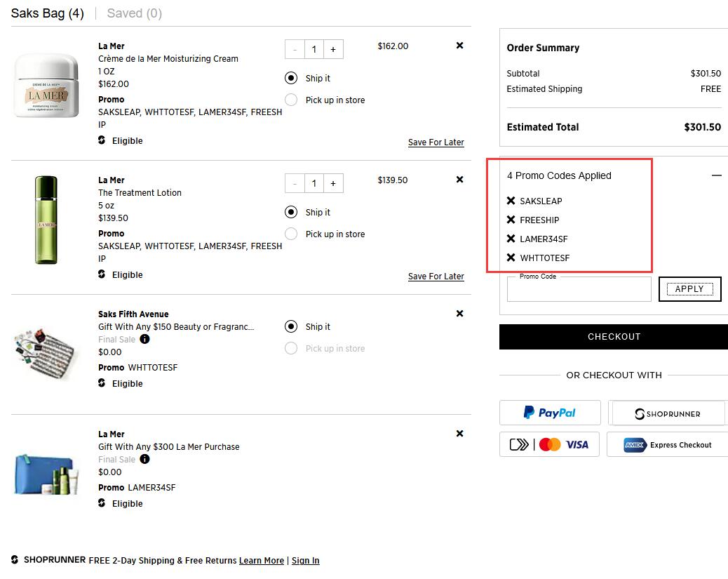Remove Crème de la Mer Moisturizing Cream item

pyautogui.click(x=459, y=46)
